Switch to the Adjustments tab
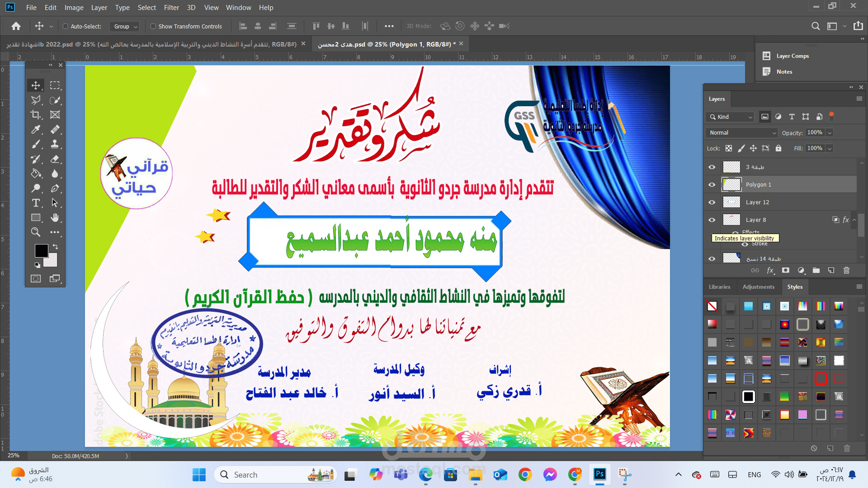Screen dimensions: 868x488 [758, 287]
